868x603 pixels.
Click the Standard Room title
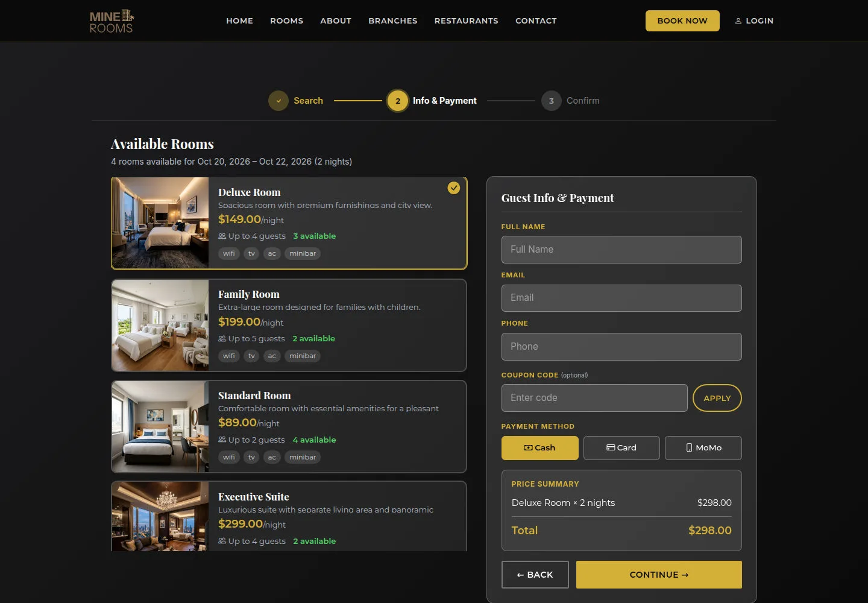254,396
